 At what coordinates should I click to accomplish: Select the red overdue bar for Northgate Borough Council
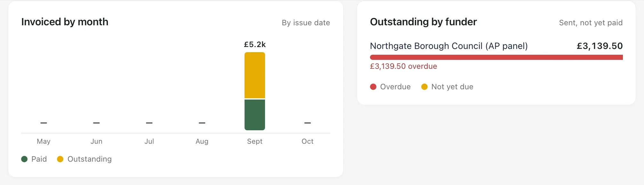coord(496,57)
